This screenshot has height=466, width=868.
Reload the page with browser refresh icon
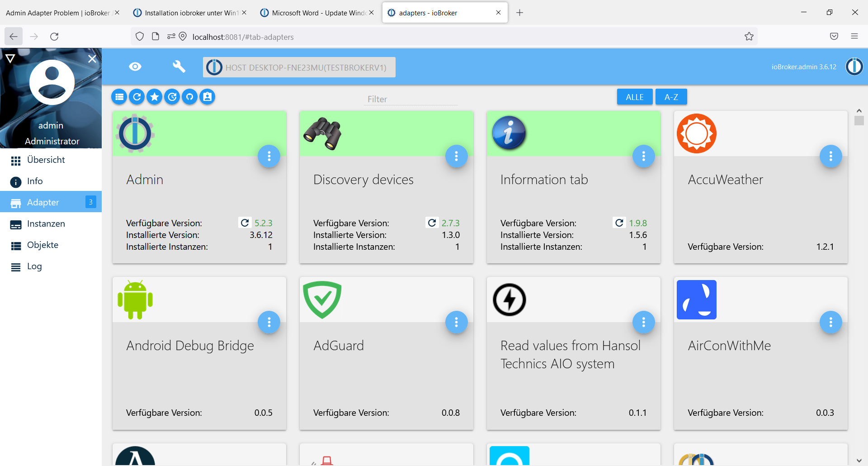(x=54, y=37)
